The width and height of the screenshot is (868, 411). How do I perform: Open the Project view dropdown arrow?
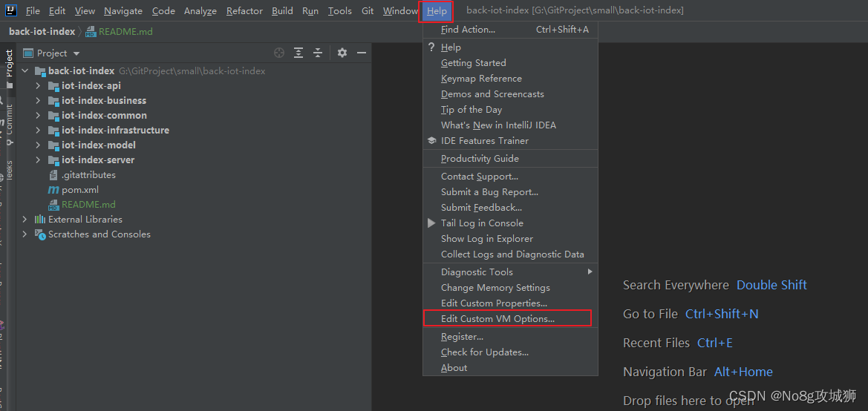[x=76, y=53]
